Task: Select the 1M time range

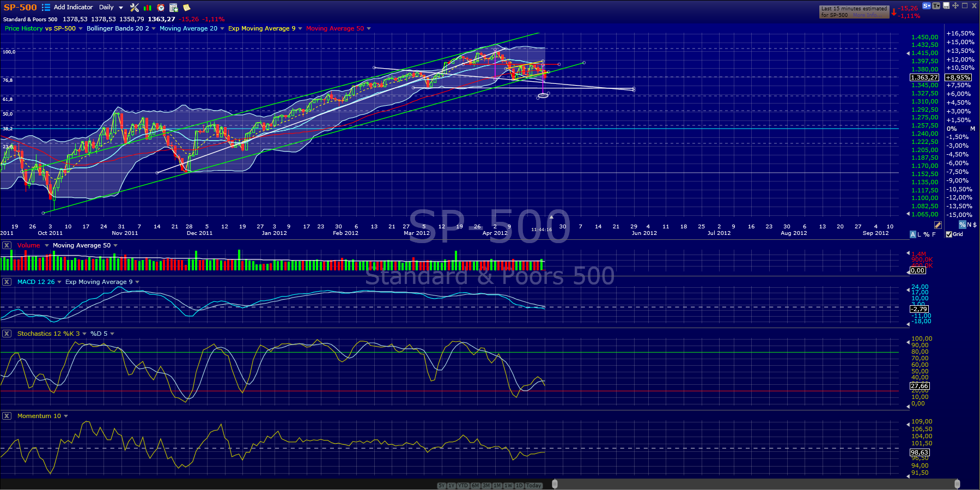Action: [x=497, y=486]
